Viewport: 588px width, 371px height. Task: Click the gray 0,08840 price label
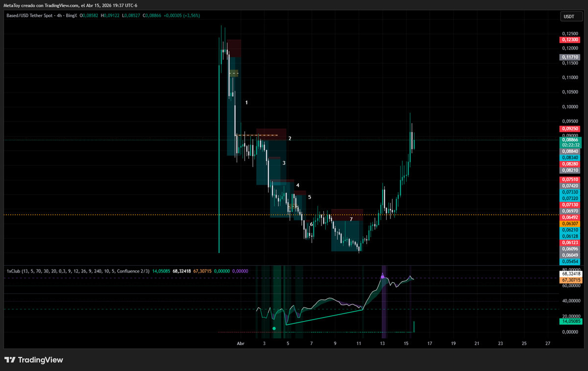(x=570, y=151)
